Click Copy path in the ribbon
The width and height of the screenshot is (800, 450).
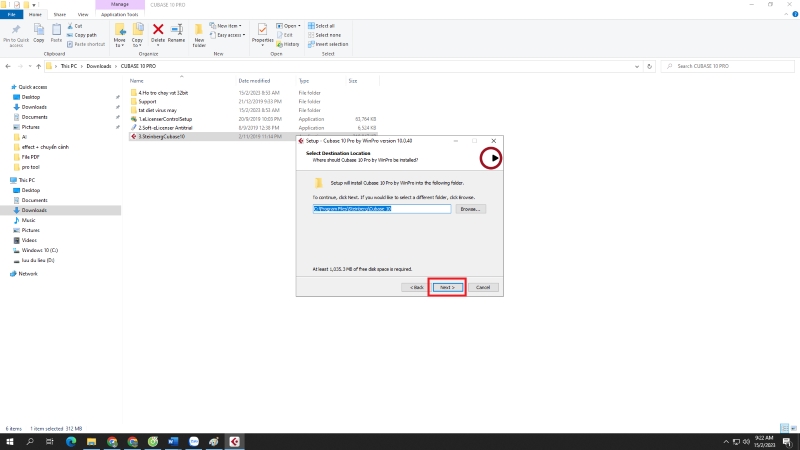pyautogui.click(x=82, y=35)
